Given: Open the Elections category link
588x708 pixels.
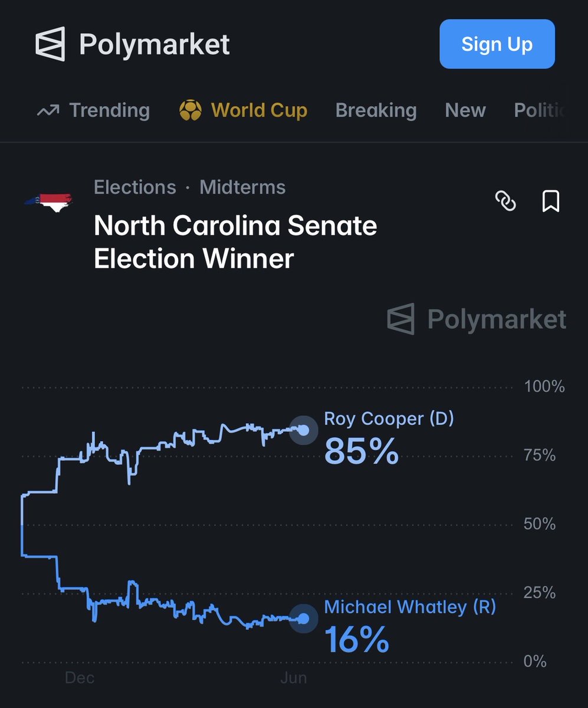Looking at the screenshot, I should (x=135, y=188).
